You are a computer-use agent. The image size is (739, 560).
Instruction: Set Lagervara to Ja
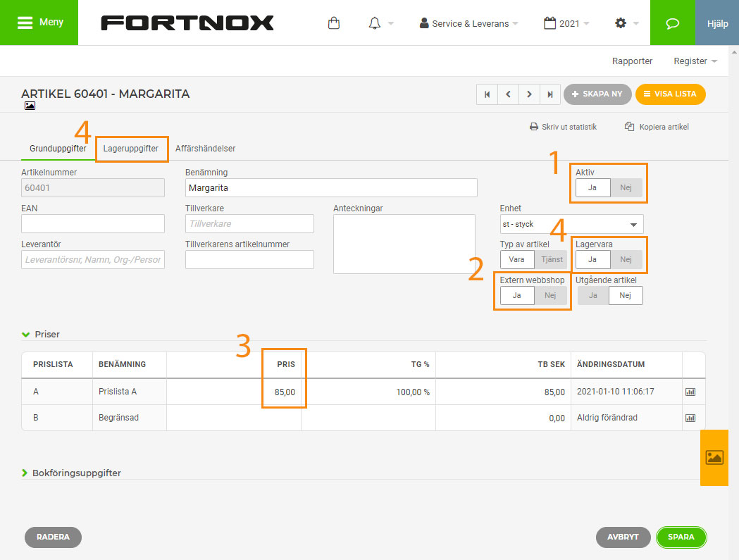coord(592,259)
